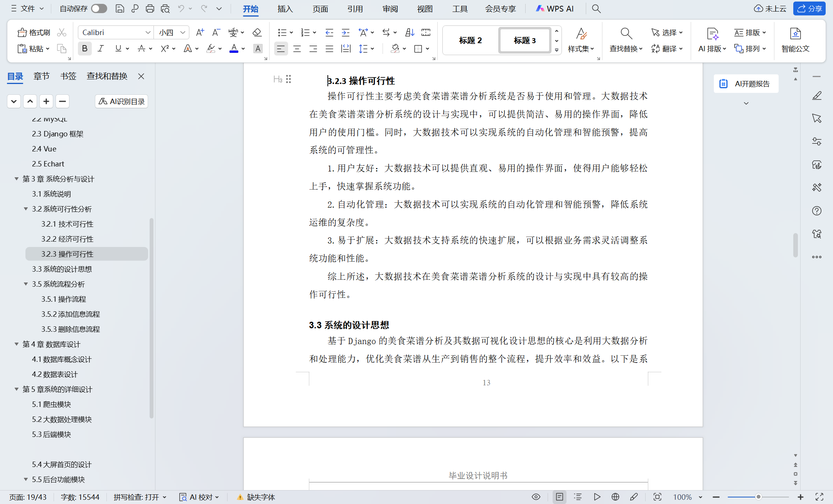This screenshot has width=833, height=504.
Task: Click decrease indent icon
Action: 329,32
